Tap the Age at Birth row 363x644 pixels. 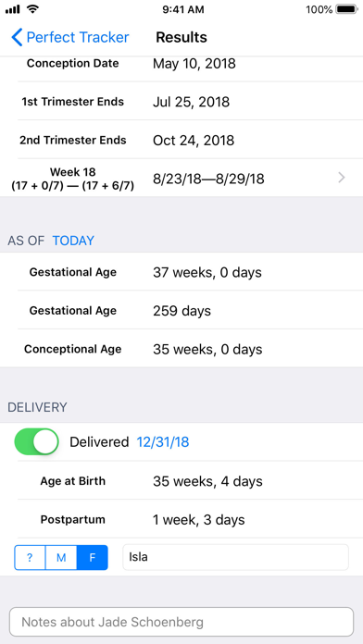pyautogui.click(x=181, y=481)
